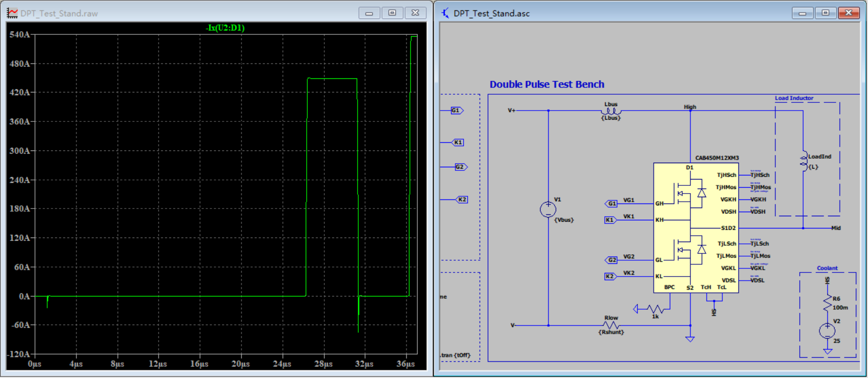Click the VGKL output net label

click(x=758, y=268)
